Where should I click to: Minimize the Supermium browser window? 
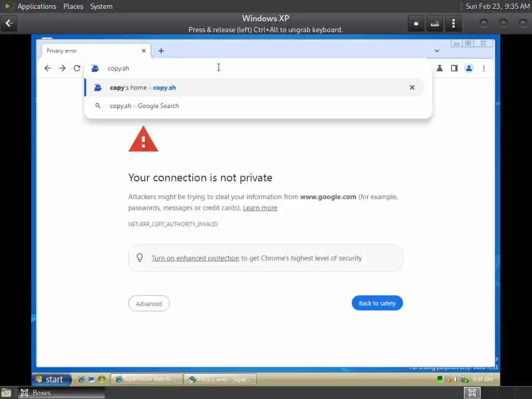tap(456, 44)
